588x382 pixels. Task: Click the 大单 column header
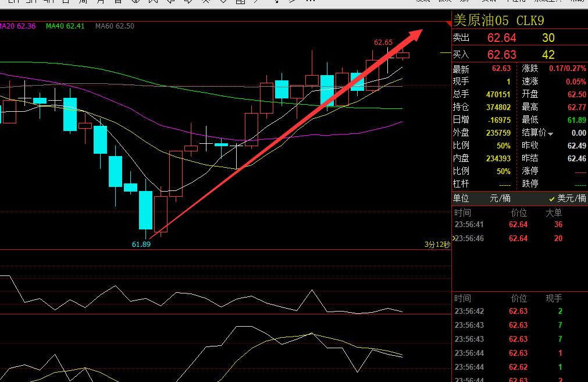point(554,213)
